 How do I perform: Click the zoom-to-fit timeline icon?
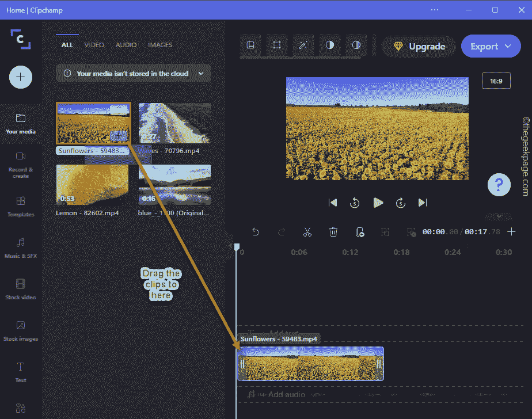coord(385,232)
